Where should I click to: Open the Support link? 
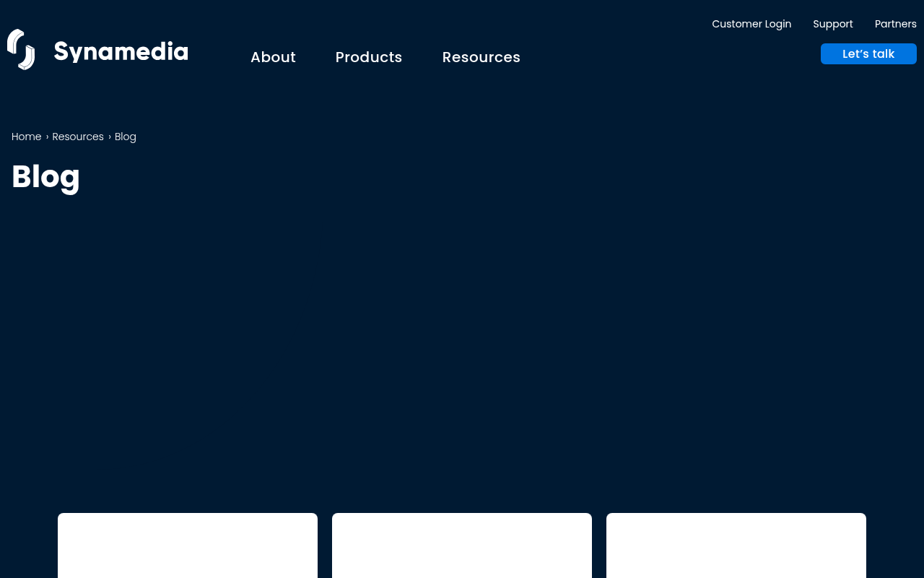pos(833,24)
